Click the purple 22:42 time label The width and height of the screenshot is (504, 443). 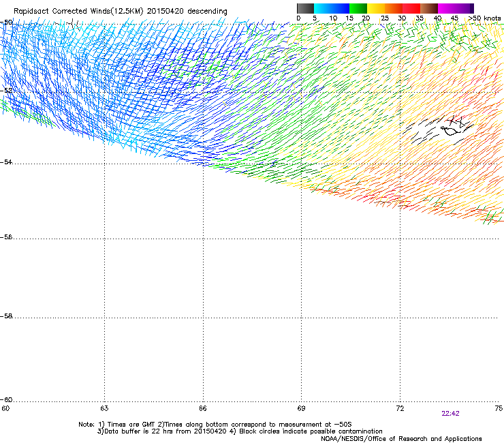pyautogui.click(x=450, y=414)
